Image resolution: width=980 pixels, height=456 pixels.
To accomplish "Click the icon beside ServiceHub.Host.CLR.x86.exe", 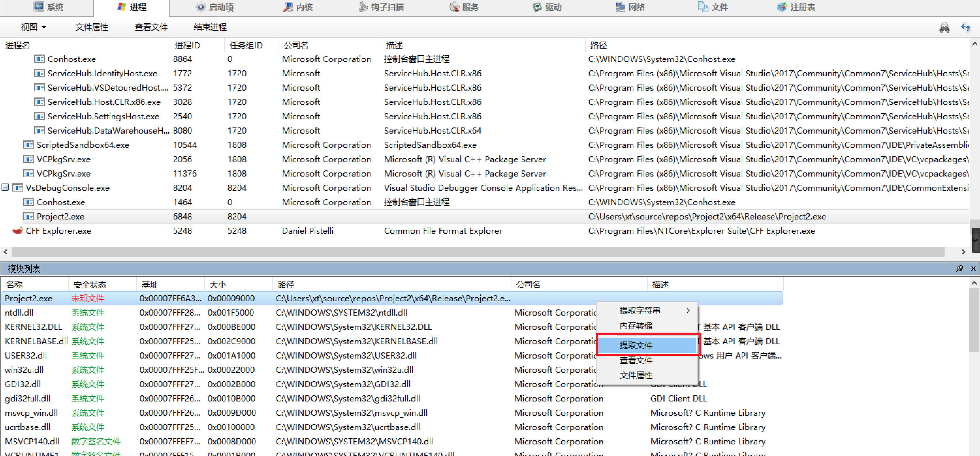I will [39, 102].
